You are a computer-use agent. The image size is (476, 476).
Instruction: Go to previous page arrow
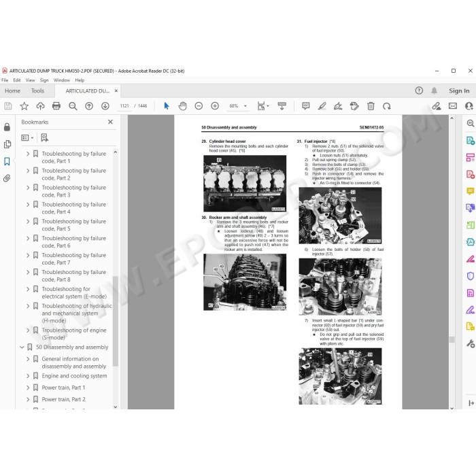pyautogui.click(x=89, y=106)
